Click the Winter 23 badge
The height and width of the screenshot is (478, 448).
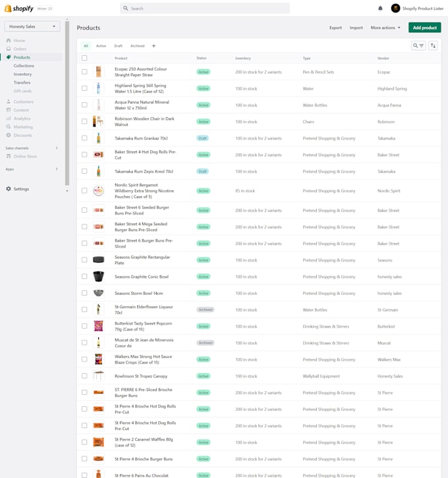pyautogui.click(x=45, y=9)
